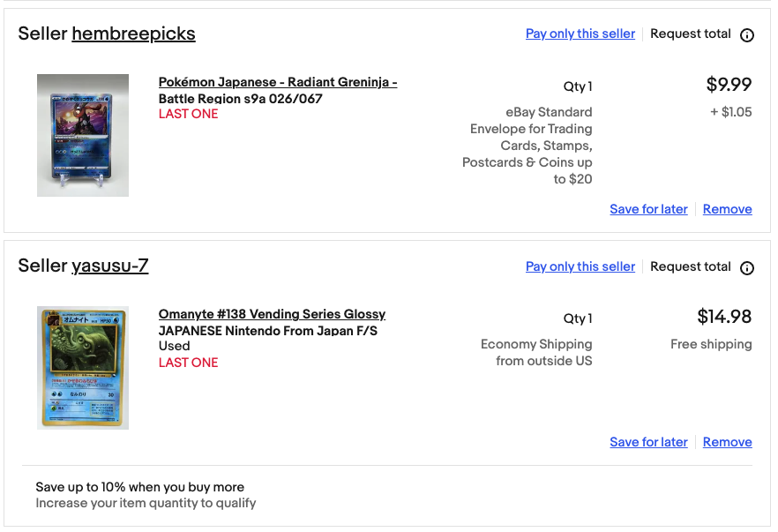Request total from hembreepicks
Screen dimensions: 778x532
690,34
